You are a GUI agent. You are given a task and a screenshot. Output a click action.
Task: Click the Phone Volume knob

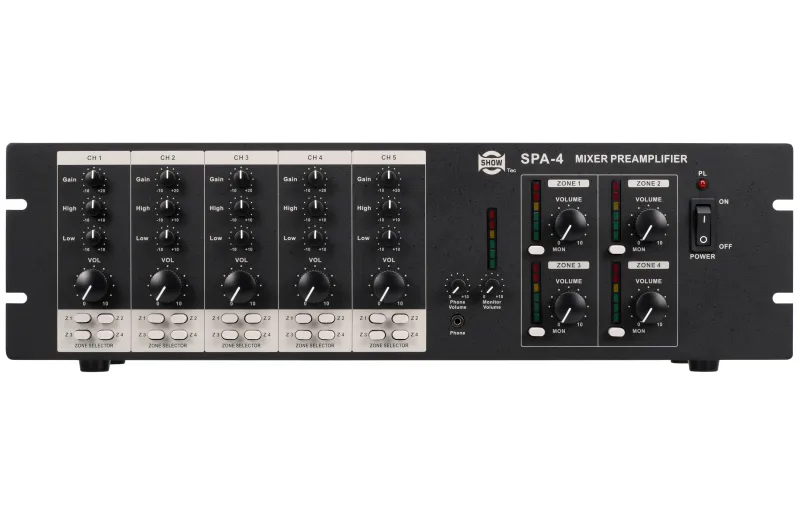[x=458, y=286]
